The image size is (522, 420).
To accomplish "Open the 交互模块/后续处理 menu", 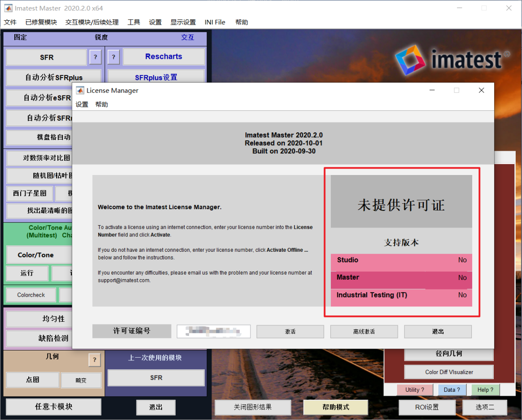I will [92, 22].
